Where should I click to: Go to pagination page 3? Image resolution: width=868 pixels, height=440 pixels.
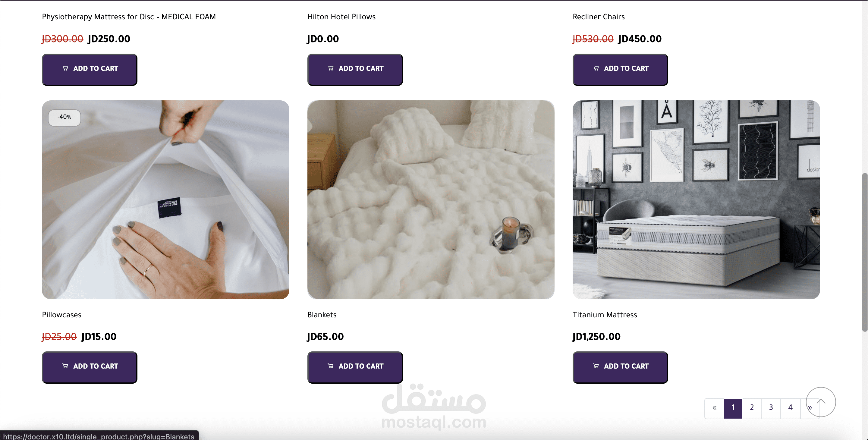click(x=771, y=408)
